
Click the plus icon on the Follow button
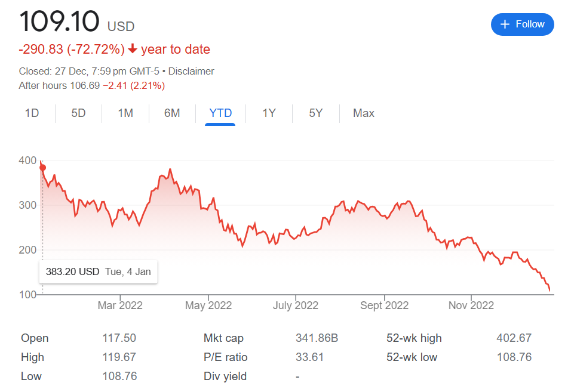click(x=505, y=24)
